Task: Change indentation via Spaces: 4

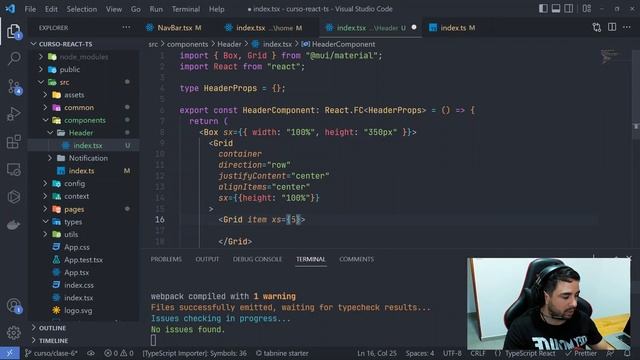Action: pyautogui.click(x=420, y=353)
